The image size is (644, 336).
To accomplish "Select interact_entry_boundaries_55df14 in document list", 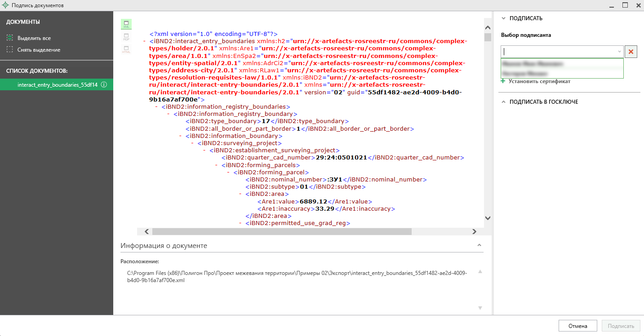I will 57,84.
